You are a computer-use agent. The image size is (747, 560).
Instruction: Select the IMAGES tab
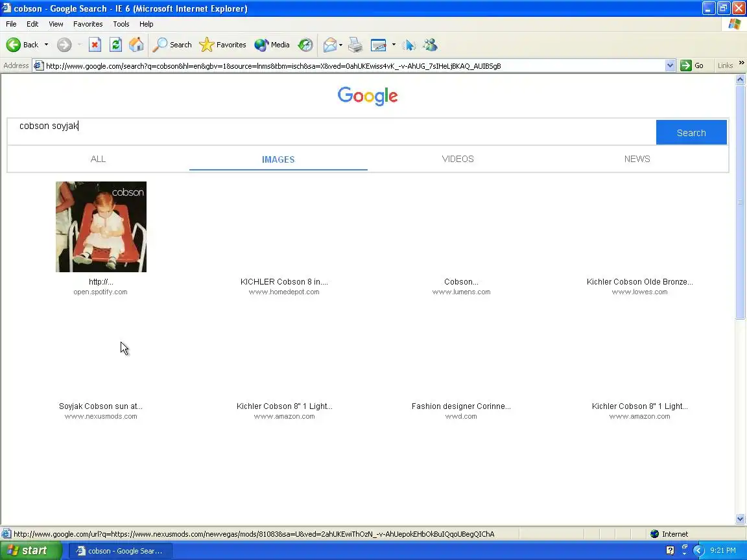[x=278, y=159]
